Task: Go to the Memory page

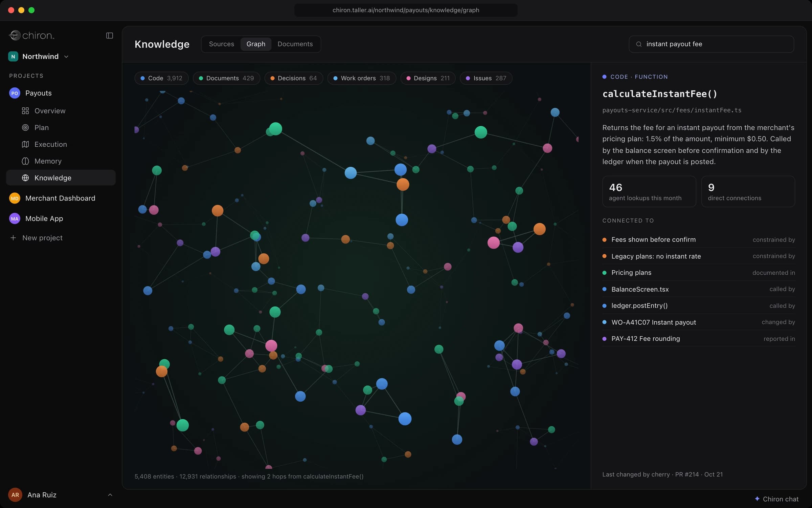Action: pos(61,161)
